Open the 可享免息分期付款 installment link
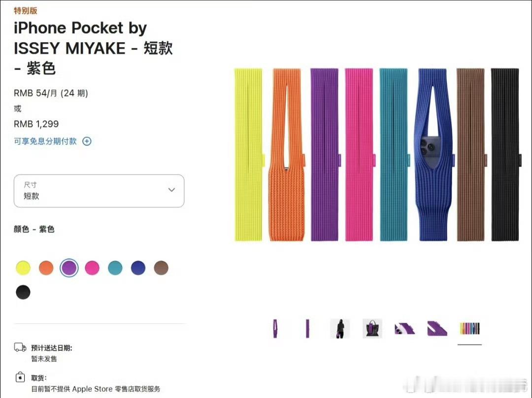Image resolution: width=532 pixels, height=398 pixels. click(x=45, y=141)
